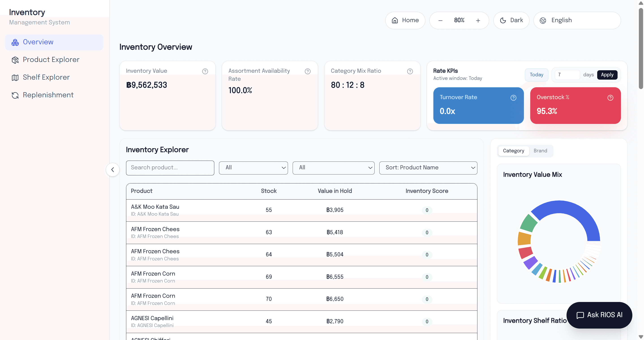
Task: Click the house icon beside Home
Action: pos(395,20)
